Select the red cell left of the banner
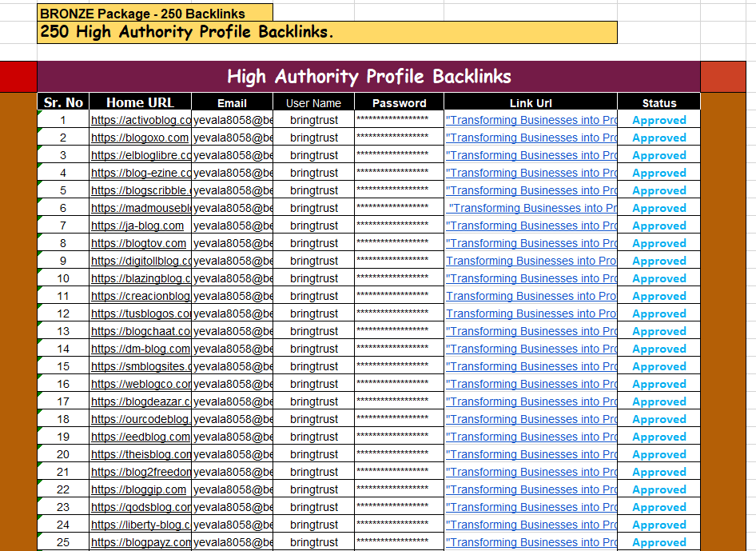Image resolution: width=756 pixels, height=551 pixels. pos(18,77)
